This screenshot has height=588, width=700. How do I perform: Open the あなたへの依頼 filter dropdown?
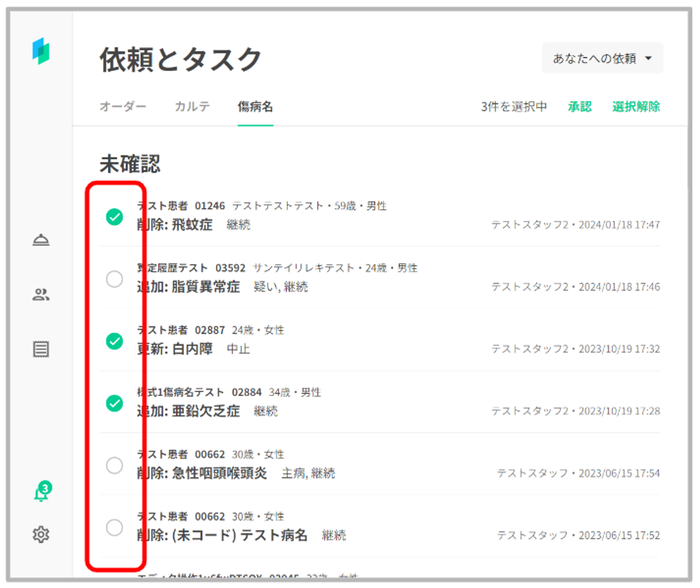click(602, 58)
